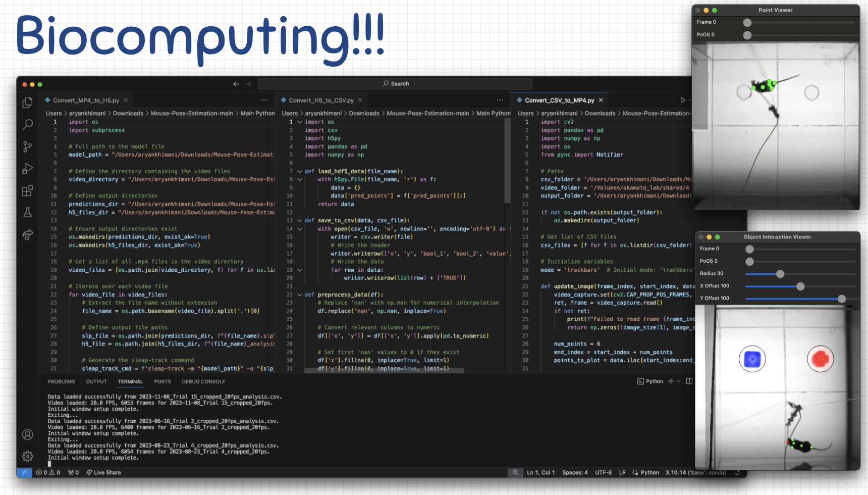The width and height of the screenshot is (868, 495).
Task: Close the Convert_H5_to_CSV.py tab
Action: click(x=360, y=100)
